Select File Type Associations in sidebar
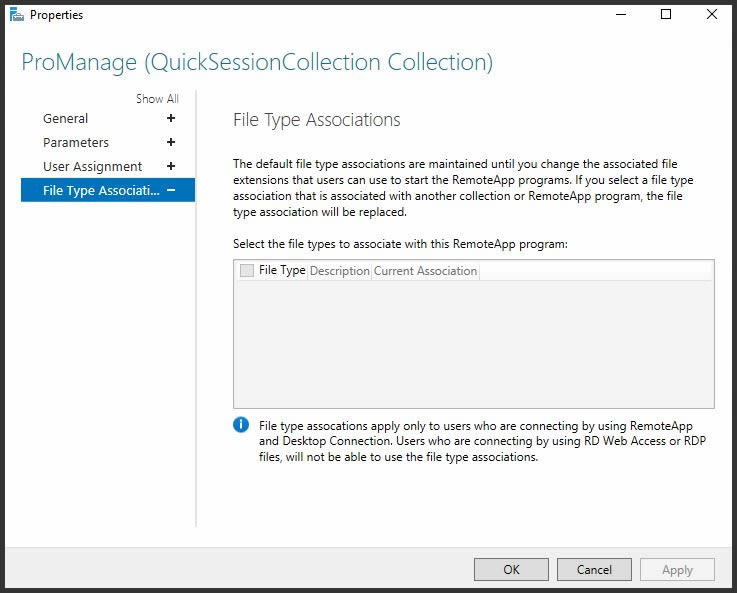The image size is (737, 593). [x=108, y=190]
